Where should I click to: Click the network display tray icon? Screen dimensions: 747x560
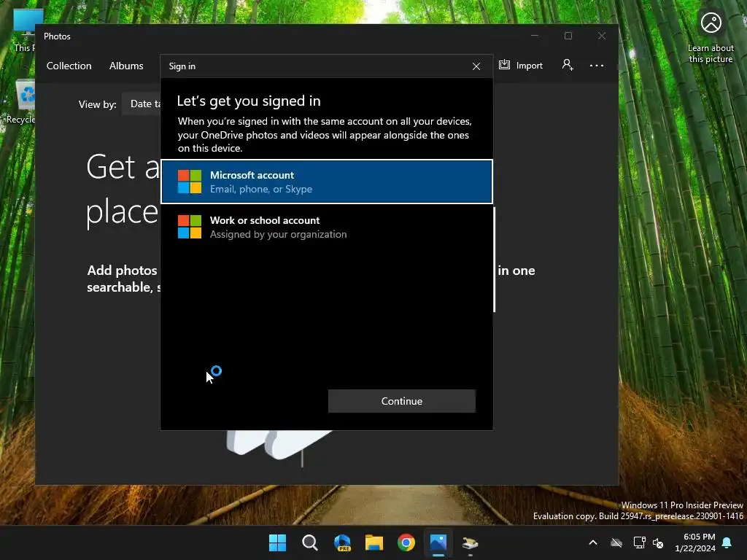[x=639, y=542]
